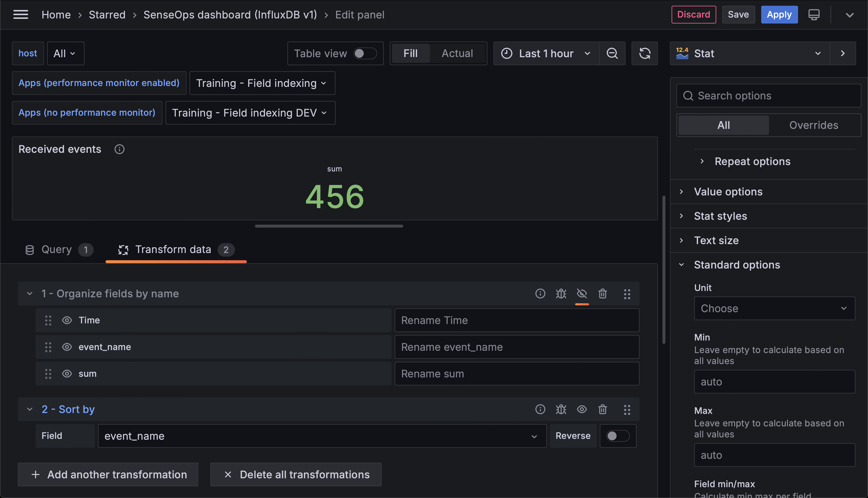Image resolution: width=868 pixels, height=498 pixels.
Task: Click the Received events panel info icon
Action: pos(119,149)
